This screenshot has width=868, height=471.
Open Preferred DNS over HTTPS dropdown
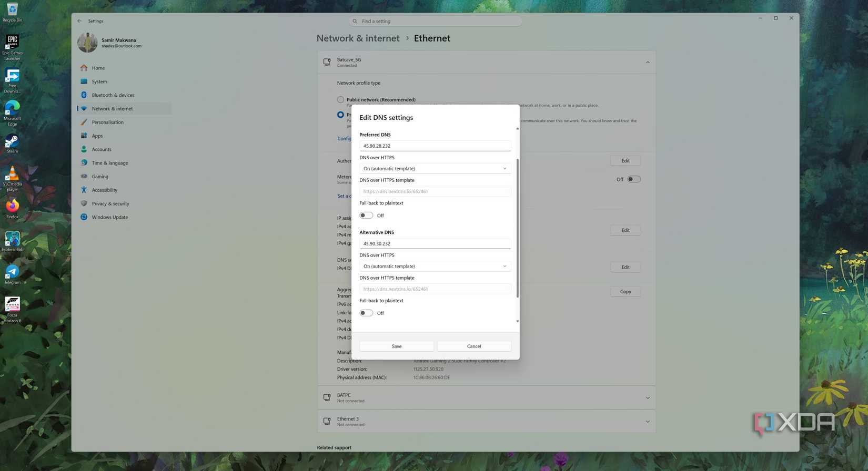(x=435, y=169)
